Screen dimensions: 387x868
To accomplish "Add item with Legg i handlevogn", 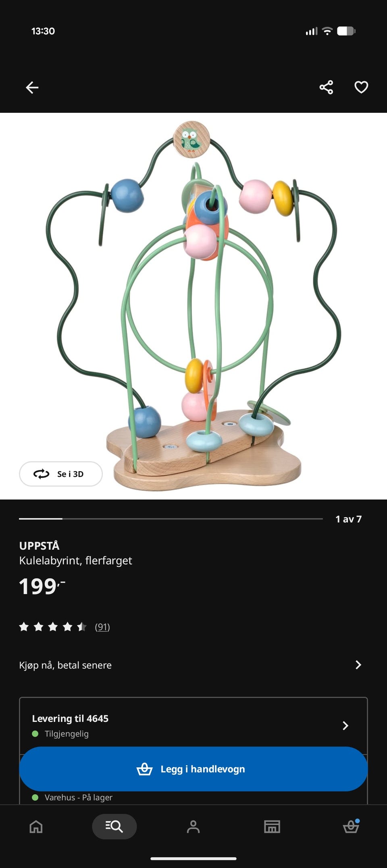I will pos(193,769).
